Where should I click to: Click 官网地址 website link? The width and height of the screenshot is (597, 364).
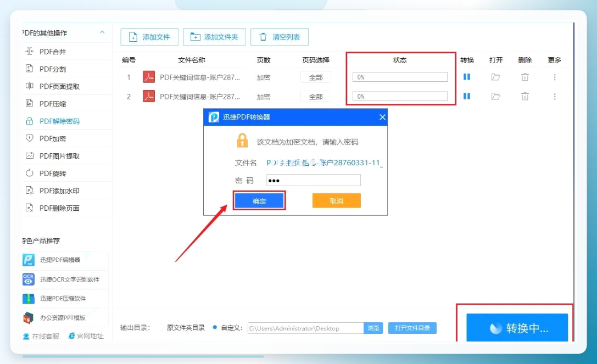[x=86, y=336]
